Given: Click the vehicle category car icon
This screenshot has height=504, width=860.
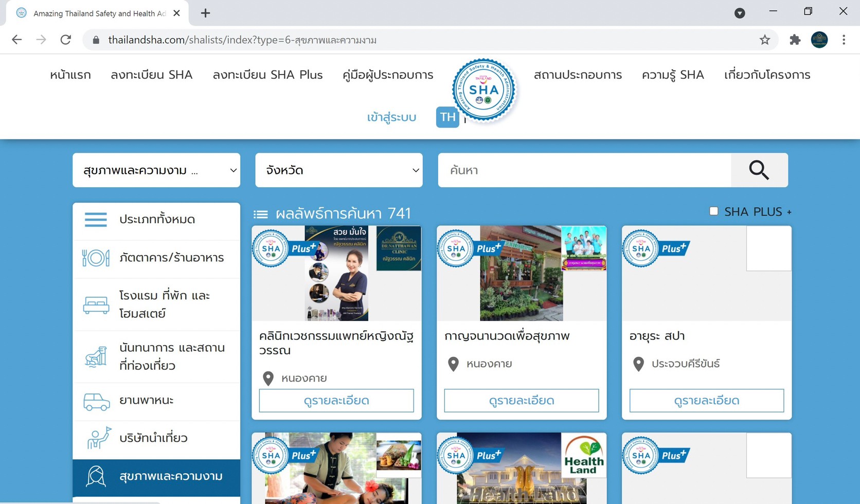Looking at the screenshot, I should tap(96, 401).
